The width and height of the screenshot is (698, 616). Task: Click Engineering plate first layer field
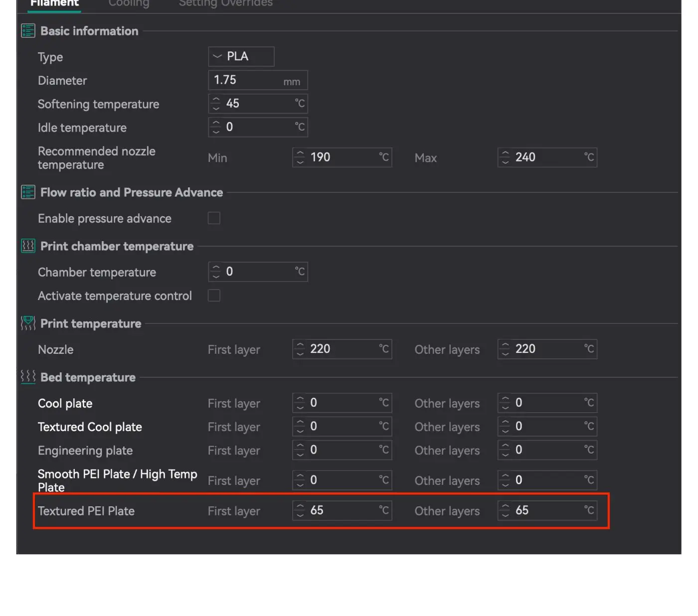pyautogui.click(x=342, y=450)
